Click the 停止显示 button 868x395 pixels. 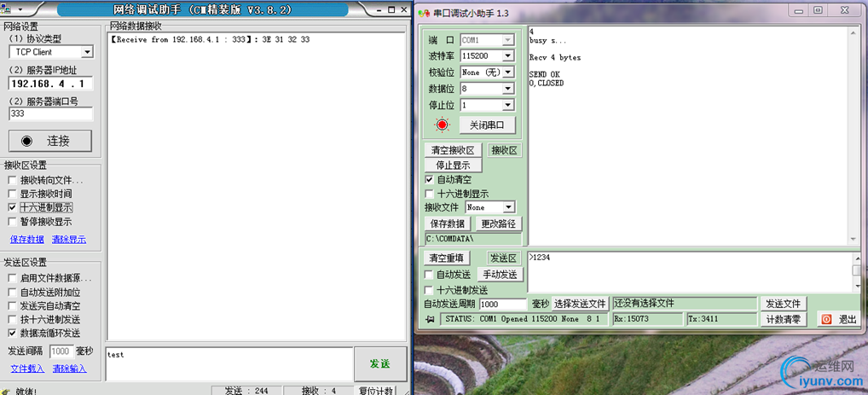tap(453, 166)
